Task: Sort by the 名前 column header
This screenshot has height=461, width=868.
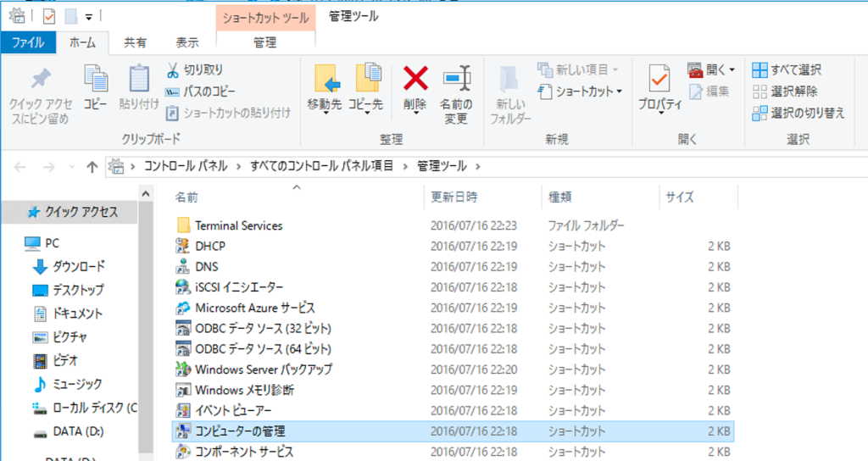Action: pos(186,197)
